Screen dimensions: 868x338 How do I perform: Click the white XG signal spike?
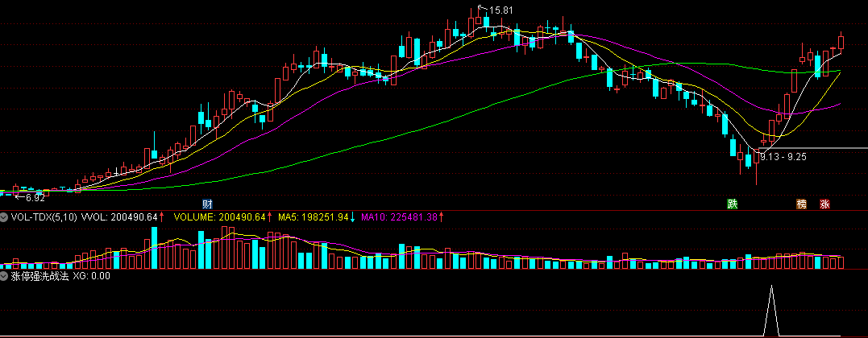771,311
